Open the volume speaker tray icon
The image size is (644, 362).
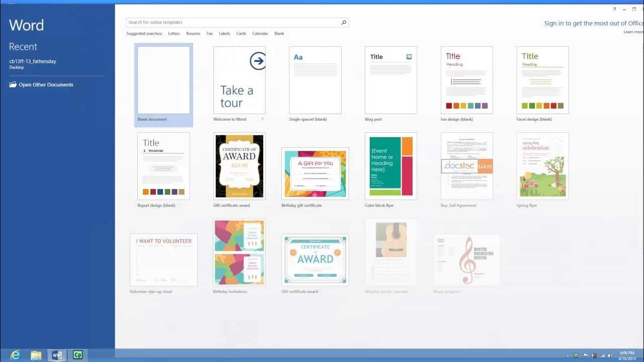[x=610, y=355]
